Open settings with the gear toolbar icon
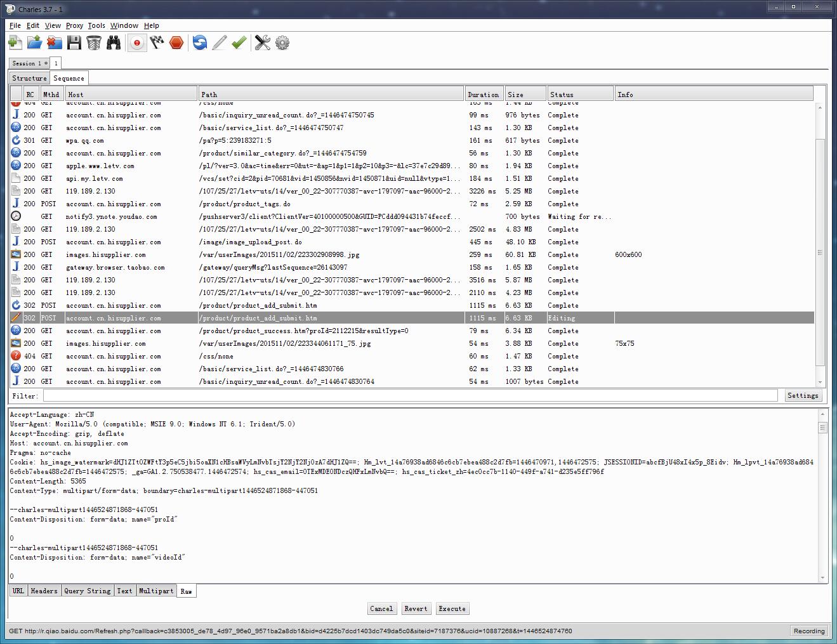The image size is (837, 644). click(282, 43)
